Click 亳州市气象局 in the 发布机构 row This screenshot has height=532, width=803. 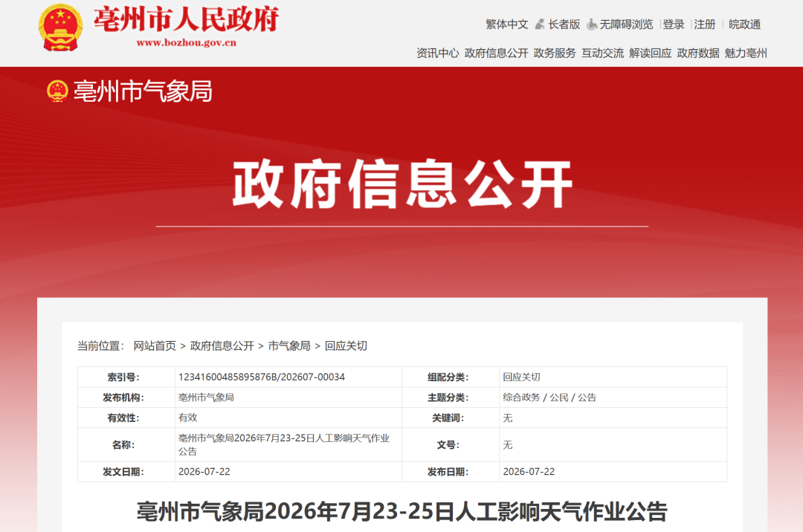coord(206,398)
